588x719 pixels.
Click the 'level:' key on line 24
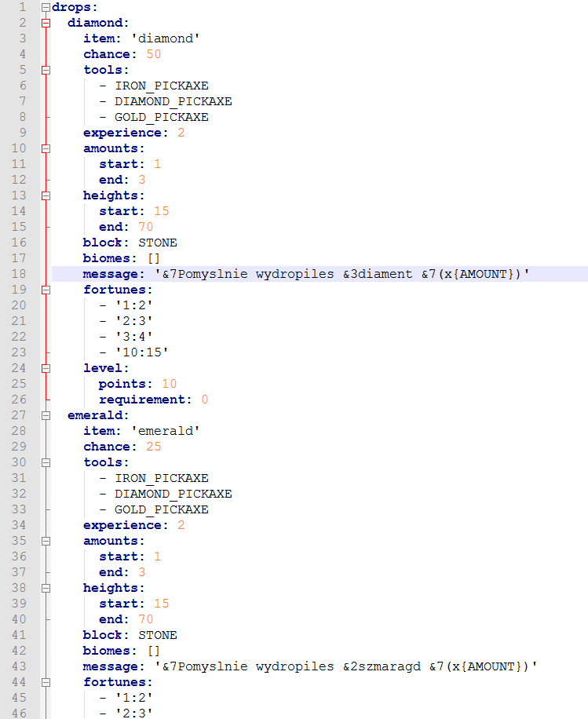106,368
